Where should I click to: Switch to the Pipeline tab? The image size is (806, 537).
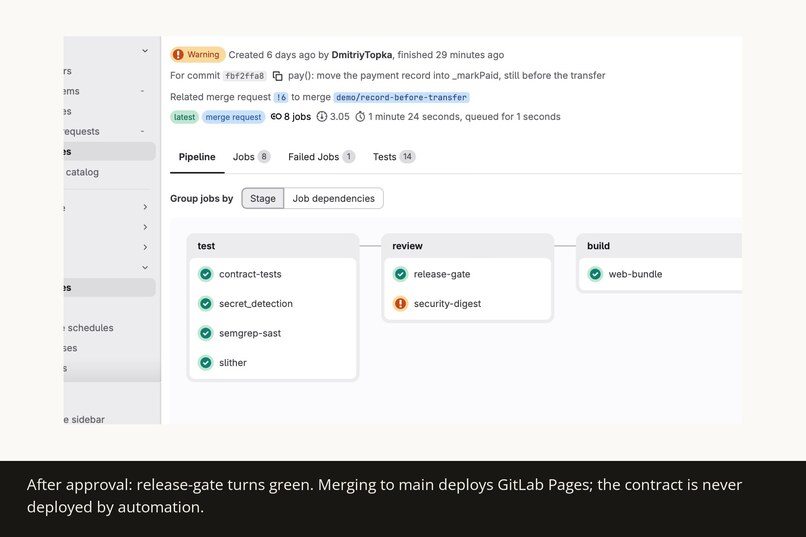pyautogui.click(x=197, y=157)
